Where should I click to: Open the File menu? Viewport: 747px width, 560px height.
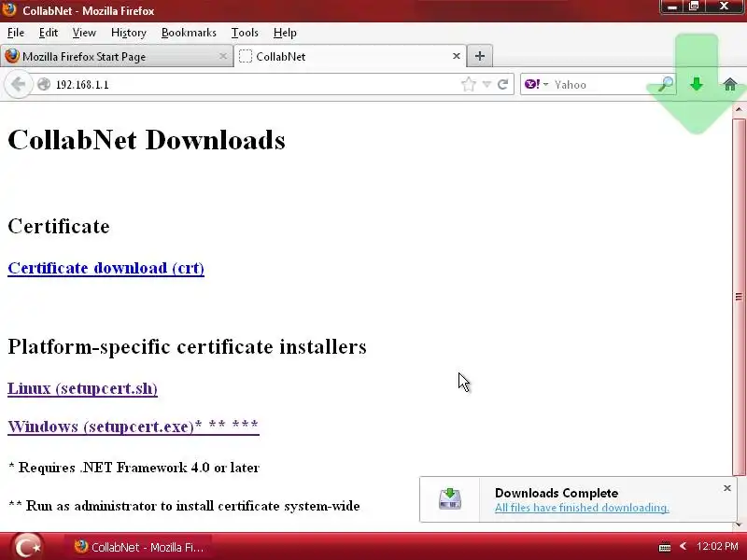16,33
